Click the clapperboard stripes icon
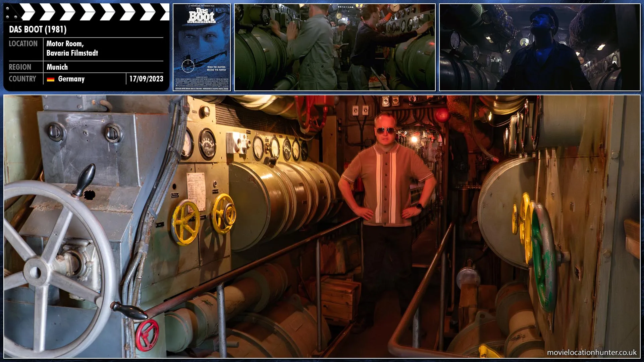 91,12
